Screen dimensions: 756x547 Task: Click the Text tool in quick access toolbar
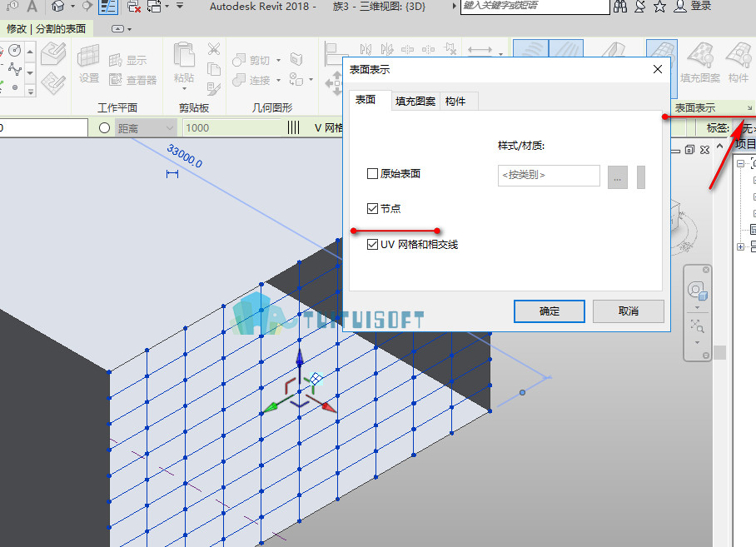(32, 7)
